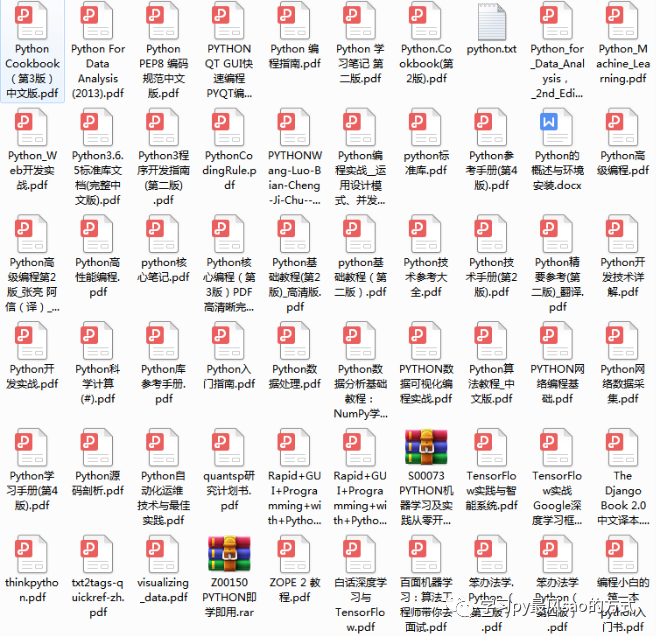Click the Python开发实战.pdf icon
The image size is (656, 636).
[x=32, y=340]
